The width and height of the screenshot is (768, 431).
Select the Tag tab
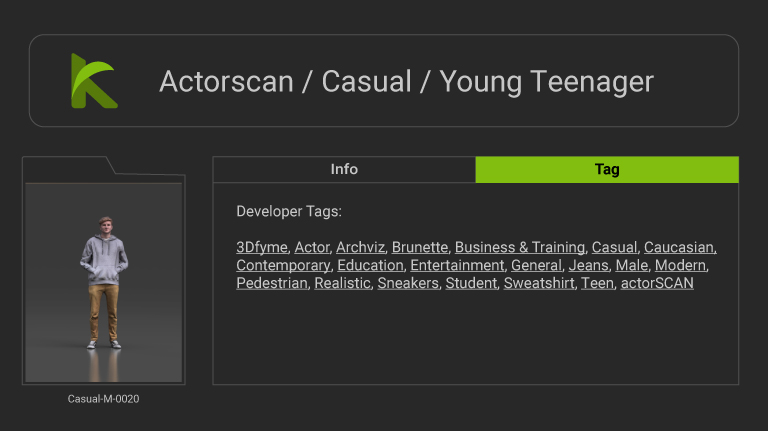click(x=607, y=169)
